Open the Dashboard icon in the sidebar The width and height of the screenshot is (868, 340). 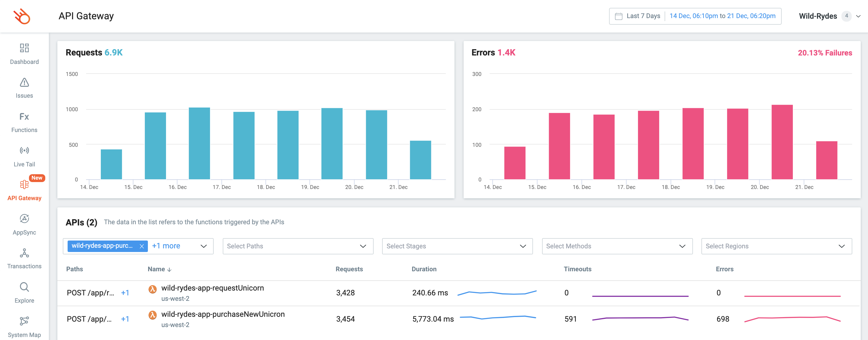pyautogui.click(x=24, y=48)
